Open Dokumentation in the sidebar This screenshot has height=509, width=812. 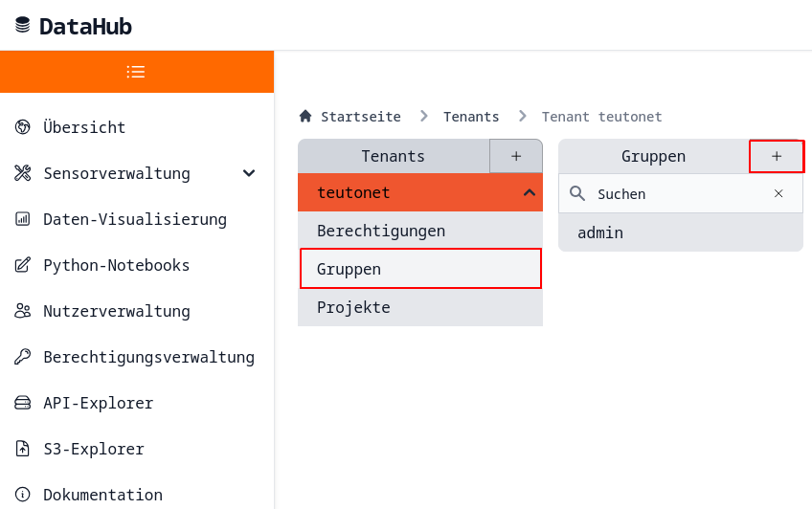click(x=102, y=495)
